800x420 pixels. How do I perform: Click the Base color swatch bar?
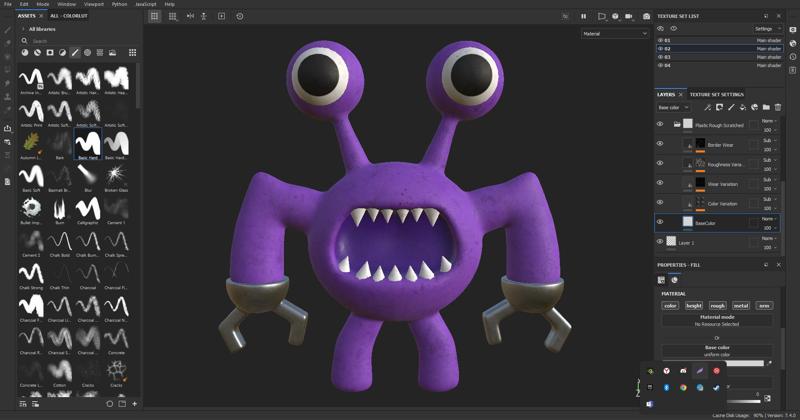pos(744,363)
